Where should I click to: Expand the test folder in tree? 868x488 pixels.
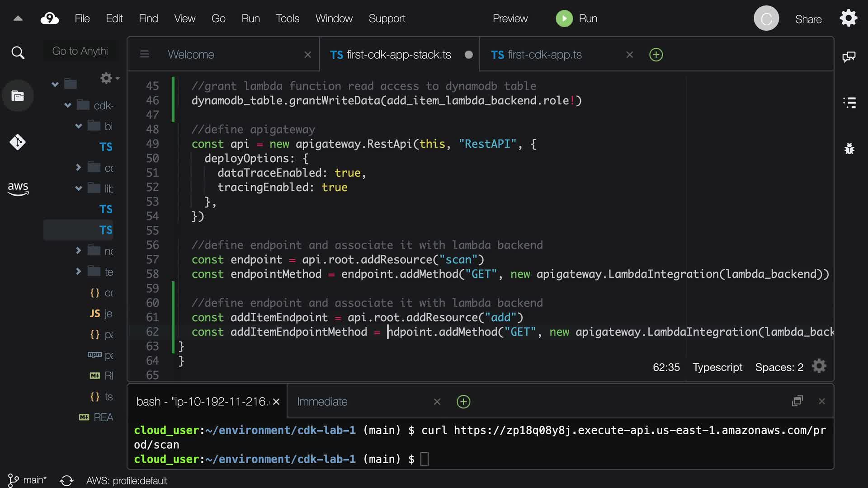click(79, 272)
